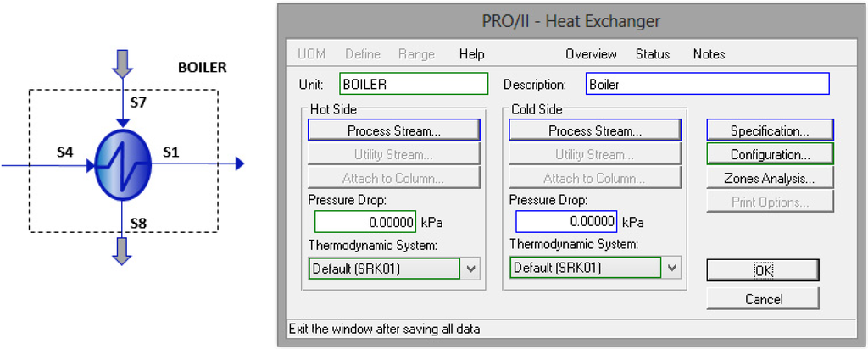The image size is (868, 349).
Task: Click Cold Side Process Stream button
Action: (595, 130)
